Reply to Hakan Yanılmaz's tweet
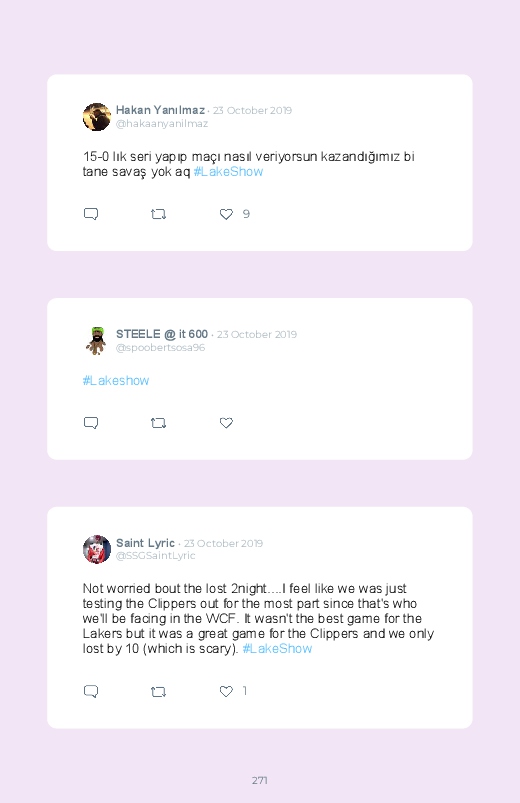The image size is (520, 803). coord(91,214)
